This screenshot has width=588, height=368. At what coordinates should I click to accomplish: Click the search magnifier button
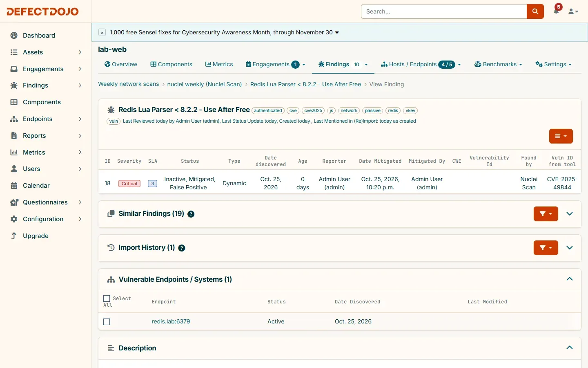tap(535, 11)
